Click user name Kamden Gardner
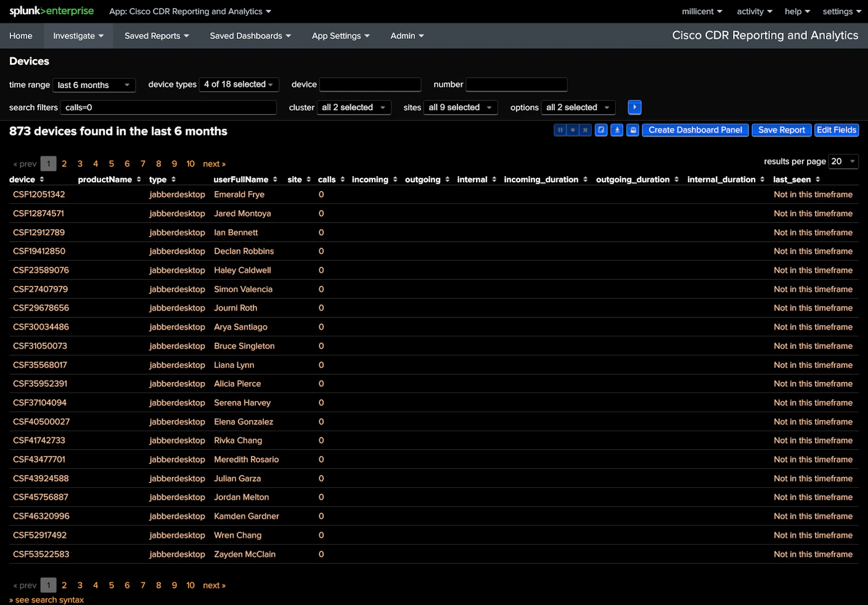Image resolution: width=868 pixels, height=605 pixels. 247,516
